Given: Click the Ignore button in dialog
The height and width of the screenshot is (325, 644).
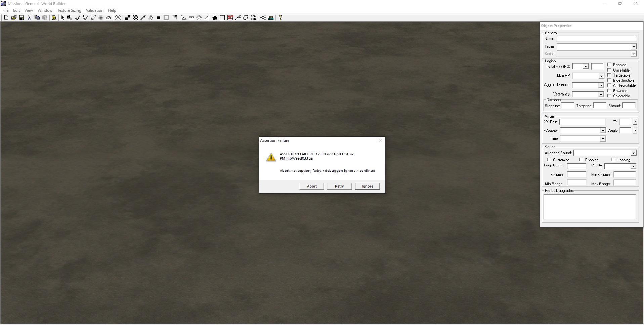Looking at the screenshot, I should point(367,186).
